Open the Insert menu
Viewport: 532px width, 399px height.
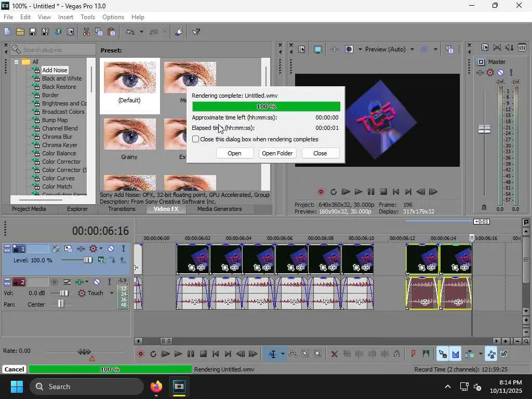65,17
